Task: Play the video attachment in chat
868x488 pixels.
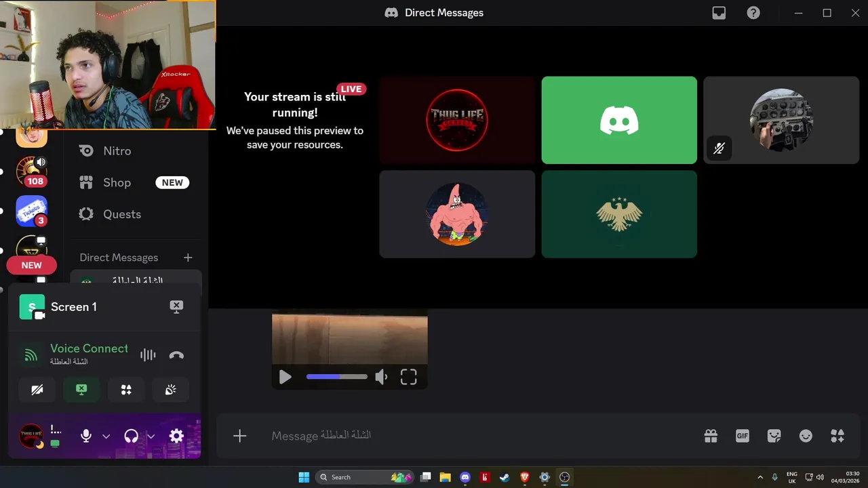Action: 285,377
